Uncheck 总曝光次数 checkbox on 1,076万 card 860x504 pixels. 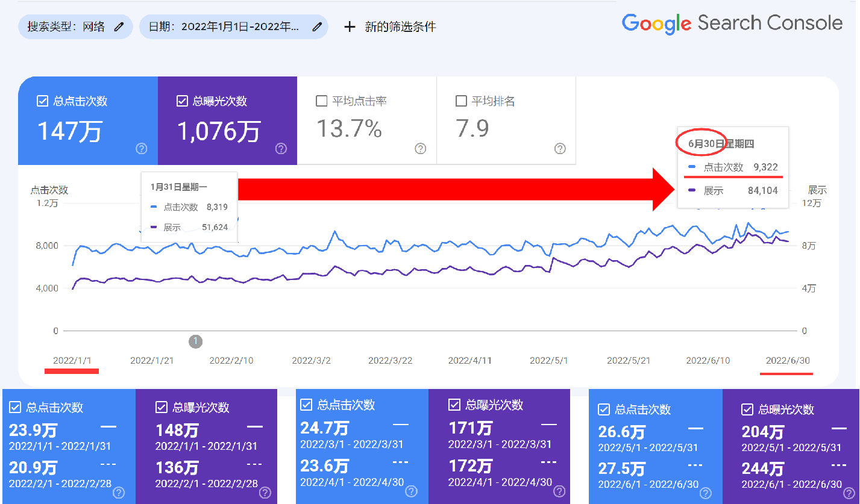point(182,101)
